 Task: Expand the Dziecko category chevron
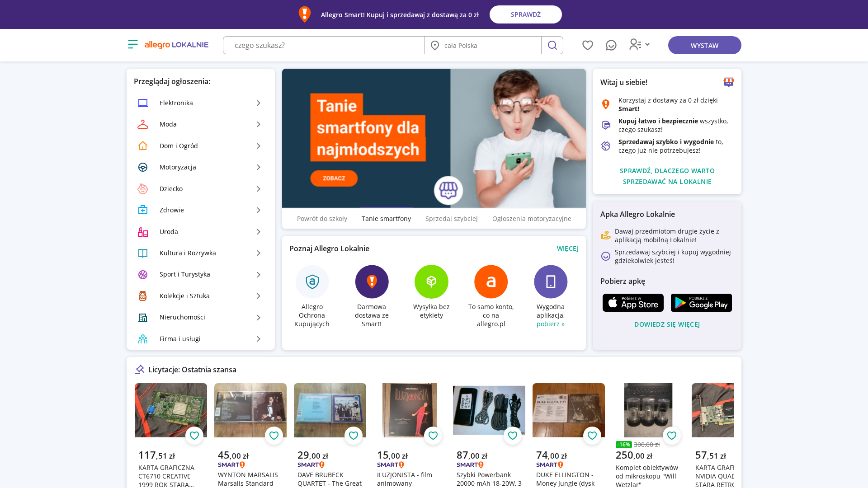click(x=259, y=189)
